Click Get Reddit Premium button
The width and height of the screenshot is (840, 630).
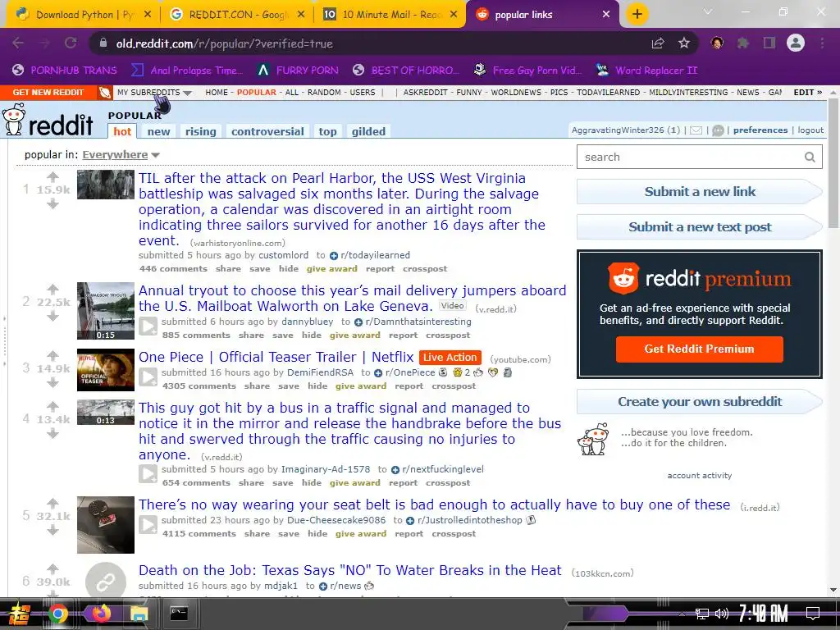click(699, 349)
